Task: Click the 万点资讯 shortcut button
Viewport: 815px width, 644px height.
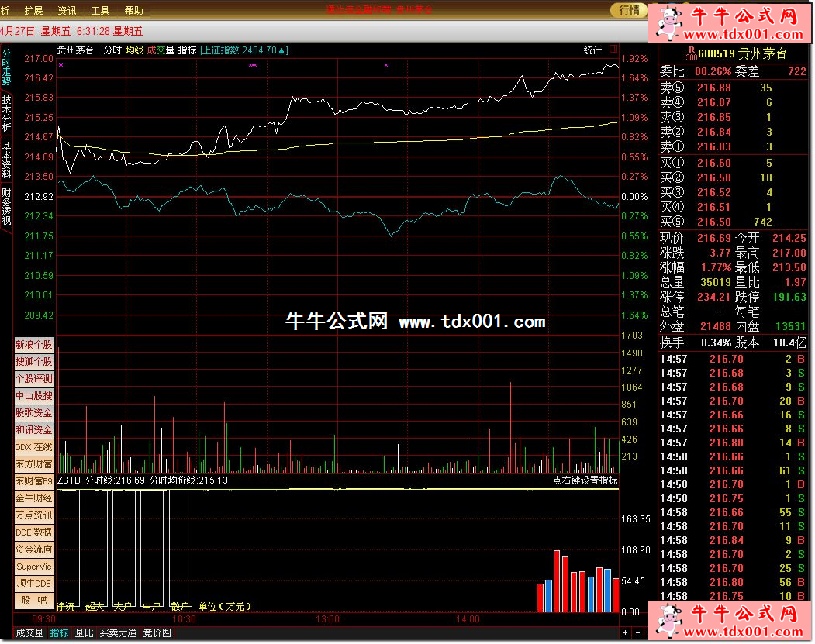Action: tap(34, 515)
